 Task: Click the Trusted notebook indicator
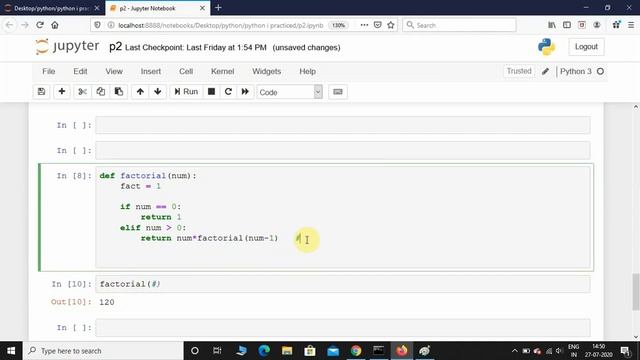tap(519, 71)
